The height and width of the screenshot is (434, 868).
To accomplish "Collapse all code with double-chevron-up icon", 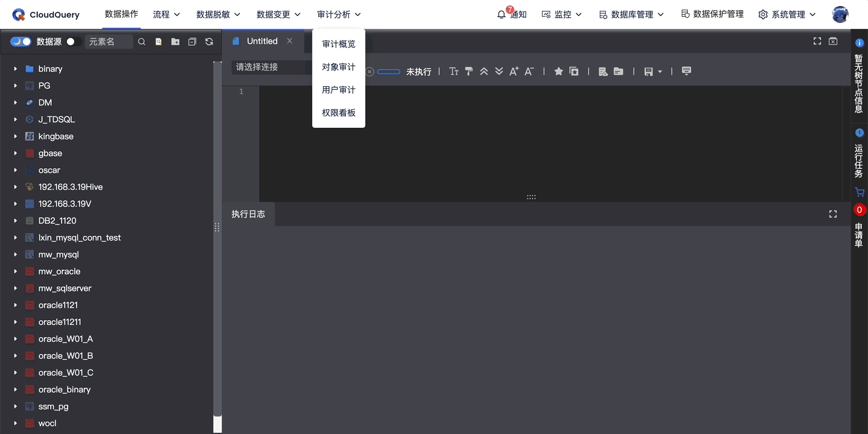I will (483, 71).
